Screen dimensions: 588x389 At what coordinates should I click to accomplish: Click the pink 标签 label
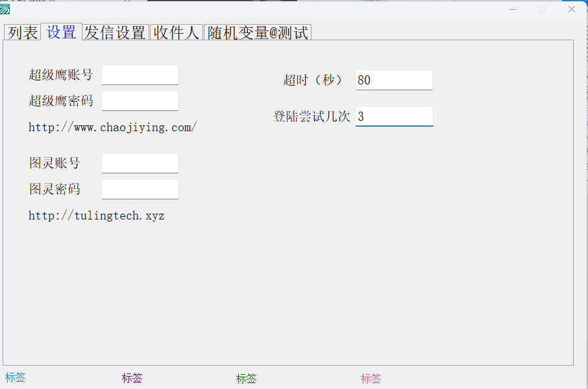[371, 379]
